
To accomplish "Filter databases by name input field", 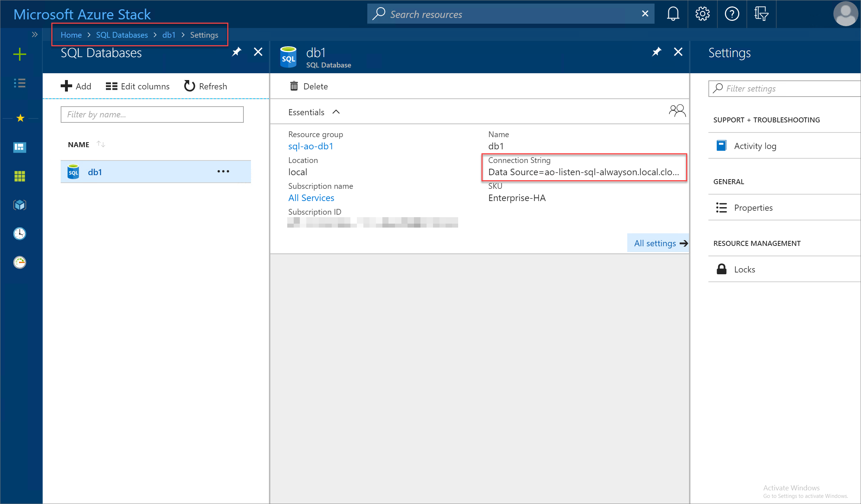I will coord(151,115).
